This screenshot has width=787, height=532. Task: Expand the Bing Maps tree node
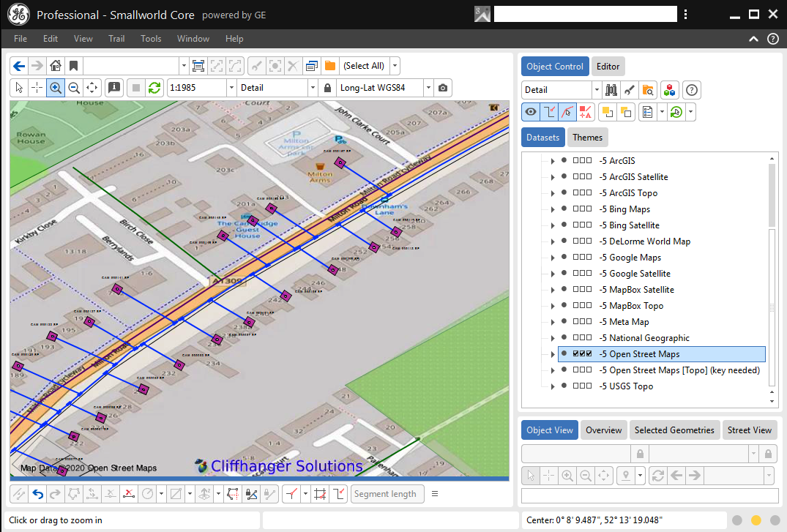tap(553, 209)
